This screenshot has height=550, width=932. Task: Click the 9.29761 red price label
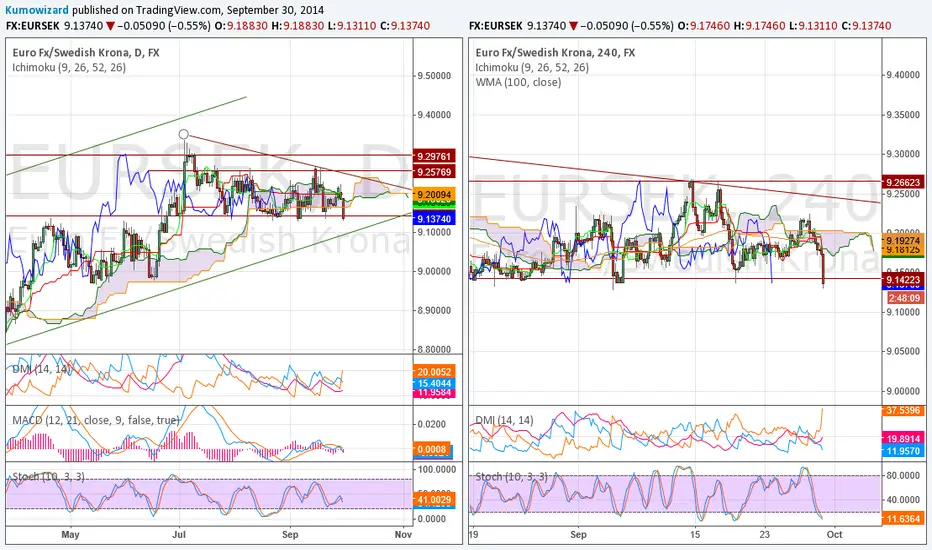click(434, 156)
